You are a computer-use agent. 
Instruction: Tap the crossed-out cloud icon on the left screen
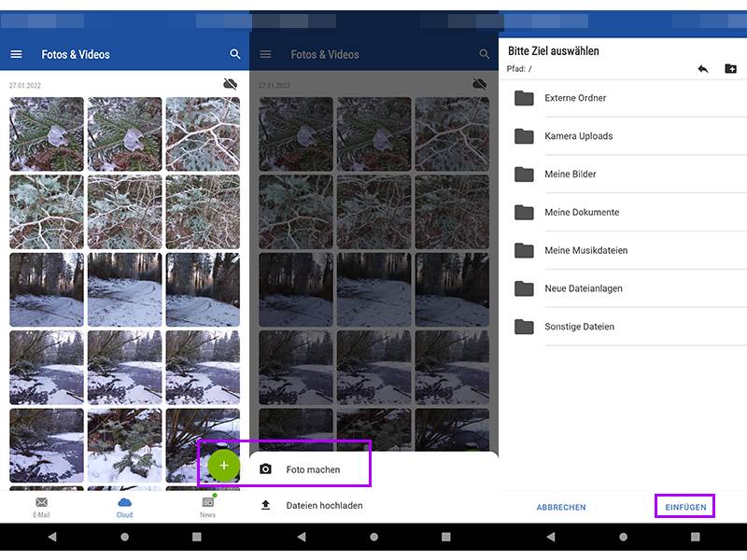(x=230, y=84)
